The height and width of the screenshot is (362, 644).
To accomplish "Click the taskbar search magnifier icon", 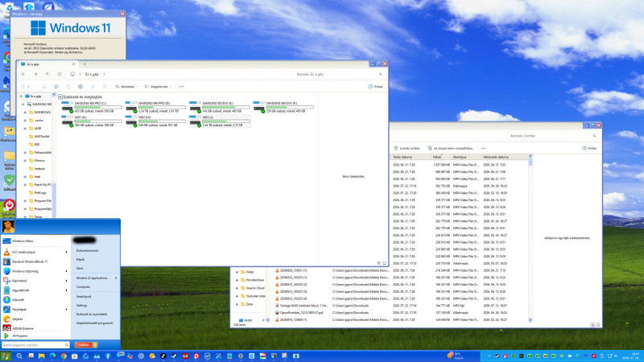I will pyautogui.click(x=19, y=356).
